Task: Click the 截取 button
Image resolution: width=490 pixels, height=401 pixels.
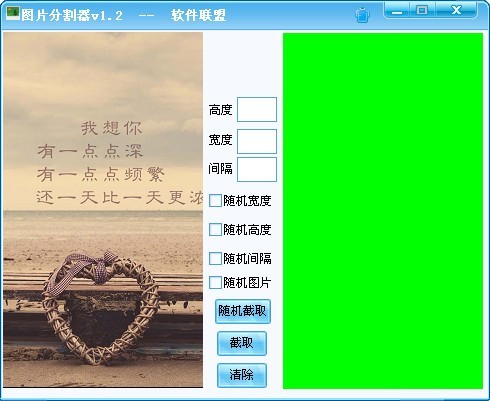Action: [x=242, y=343]
